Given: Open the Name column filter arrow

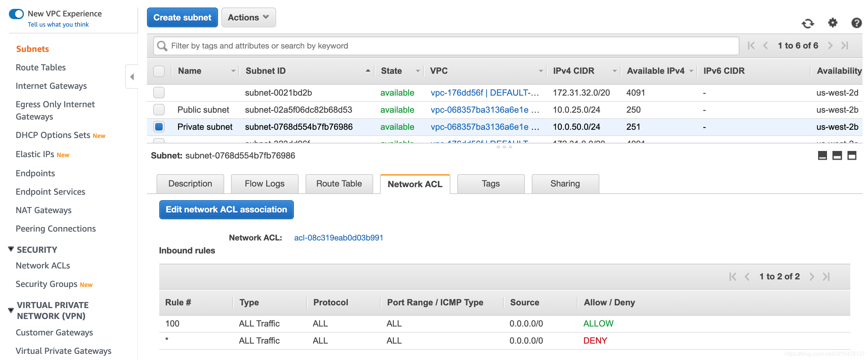Looking at the screenshot, I should coord(233,71).
